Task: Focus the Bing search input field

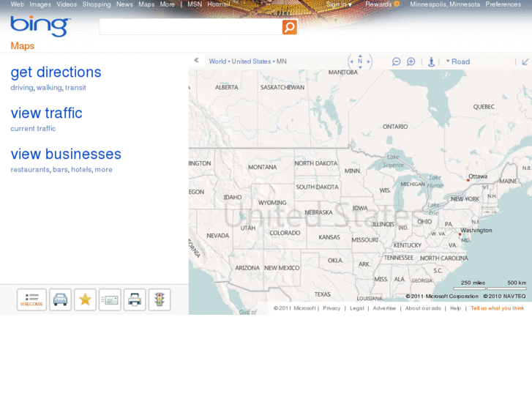Action: pos(191,27)
